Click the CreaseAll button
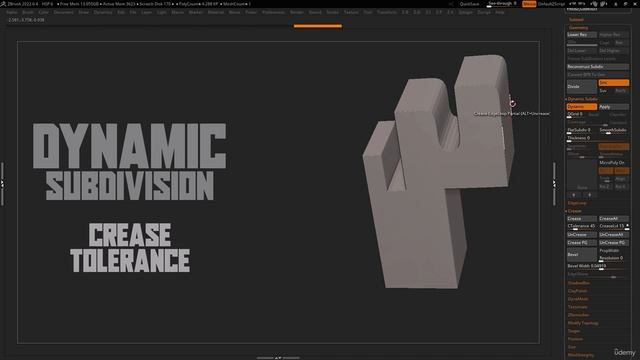 tap(613, 219)
